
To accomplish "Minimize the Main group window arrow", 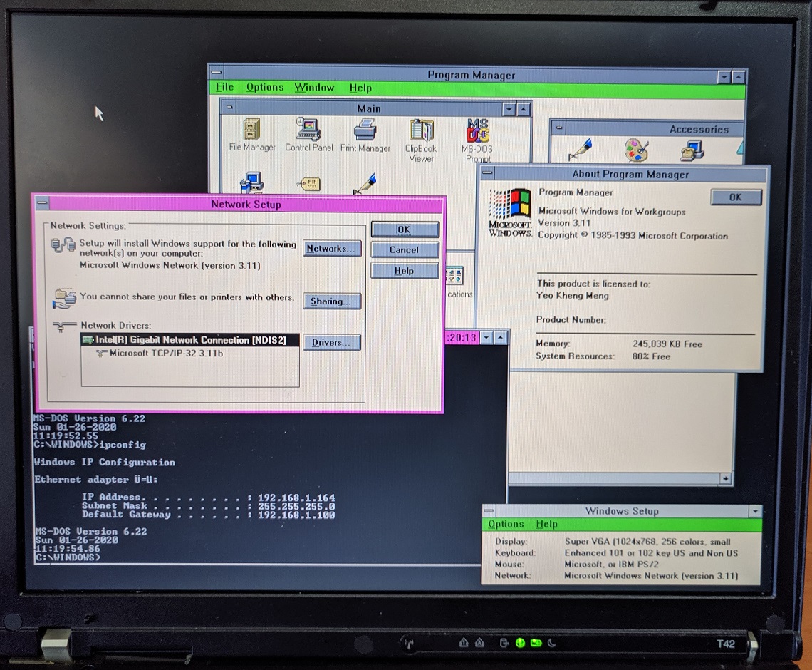I will point(509,109).
